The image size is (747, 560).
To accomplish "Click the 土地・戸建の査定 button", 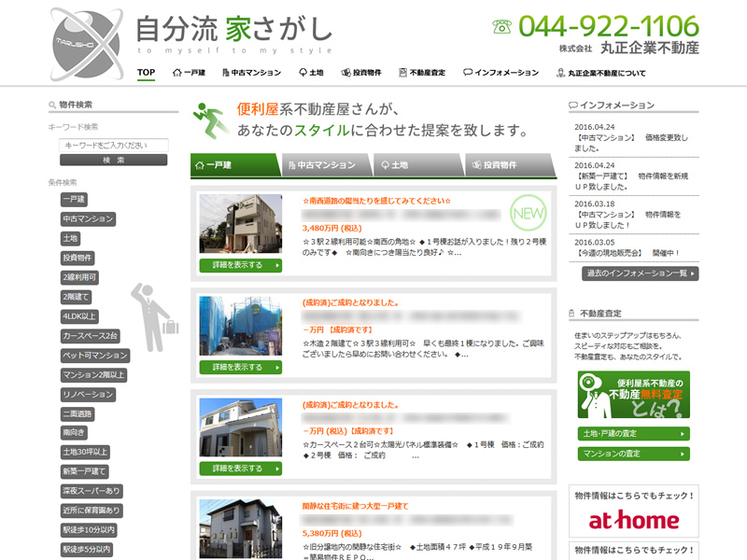I will [633, 433].
